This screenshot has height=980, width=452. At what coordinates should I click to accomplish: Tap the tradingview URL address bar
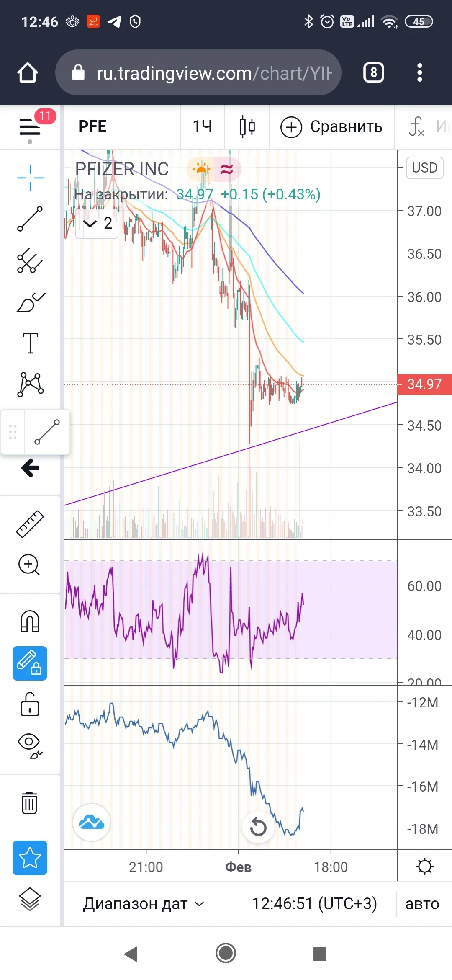point(198,73)
